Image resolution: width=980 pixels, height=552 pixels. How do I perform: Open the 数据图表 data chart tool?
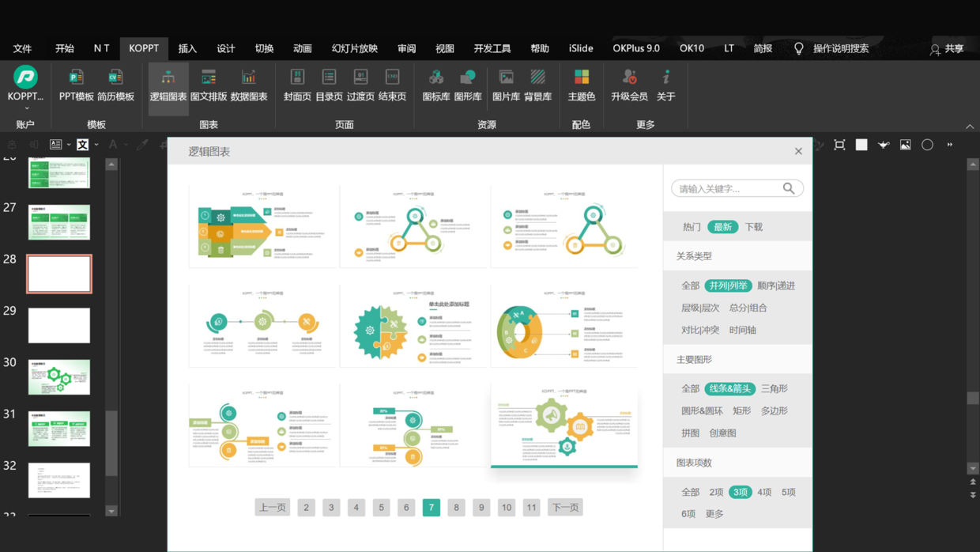pos(248,85)
